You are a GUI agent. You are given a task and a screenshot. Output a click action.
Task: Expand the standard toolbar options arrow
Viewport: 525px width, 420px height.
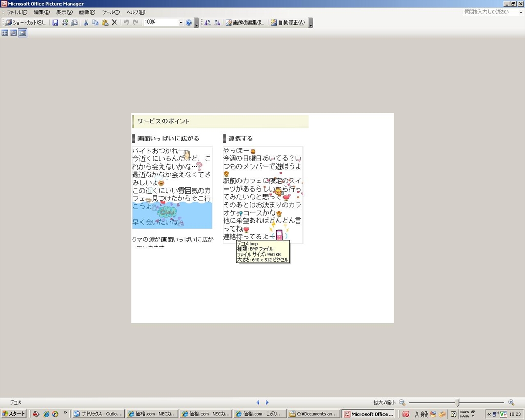point(196,23)
